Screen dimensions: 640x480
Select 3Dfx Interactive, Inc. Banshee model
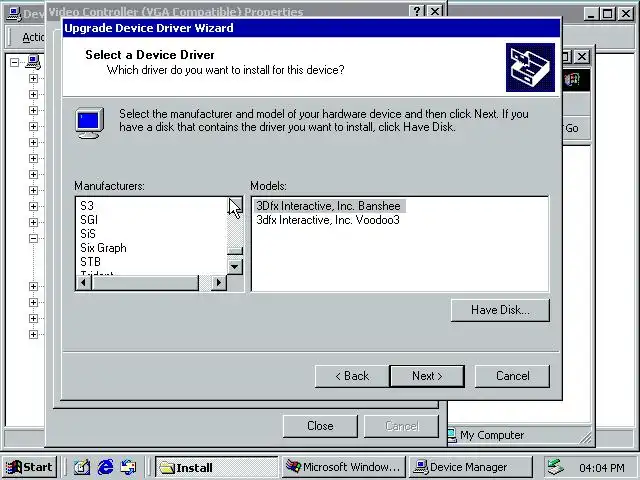coord(329,206)
